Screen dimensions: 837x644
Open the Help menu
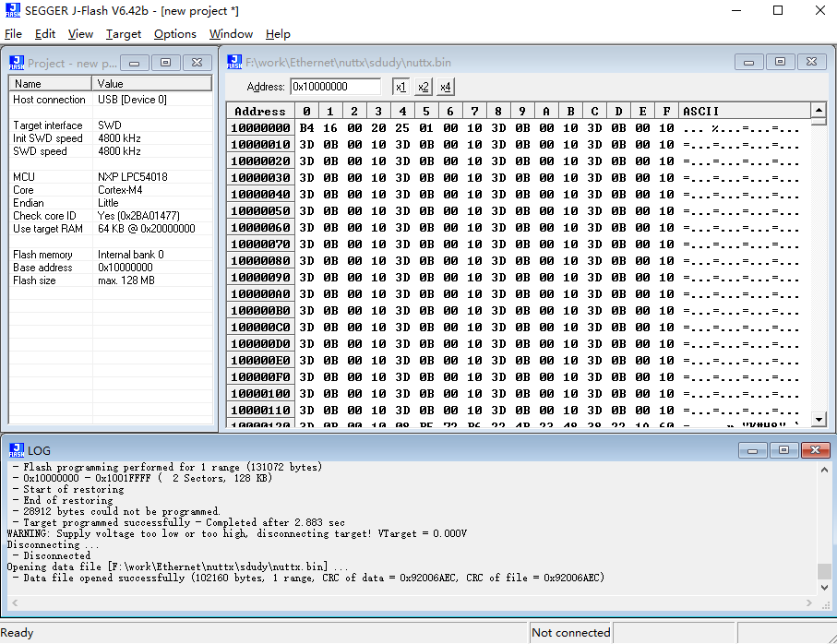tap(278, 34)
